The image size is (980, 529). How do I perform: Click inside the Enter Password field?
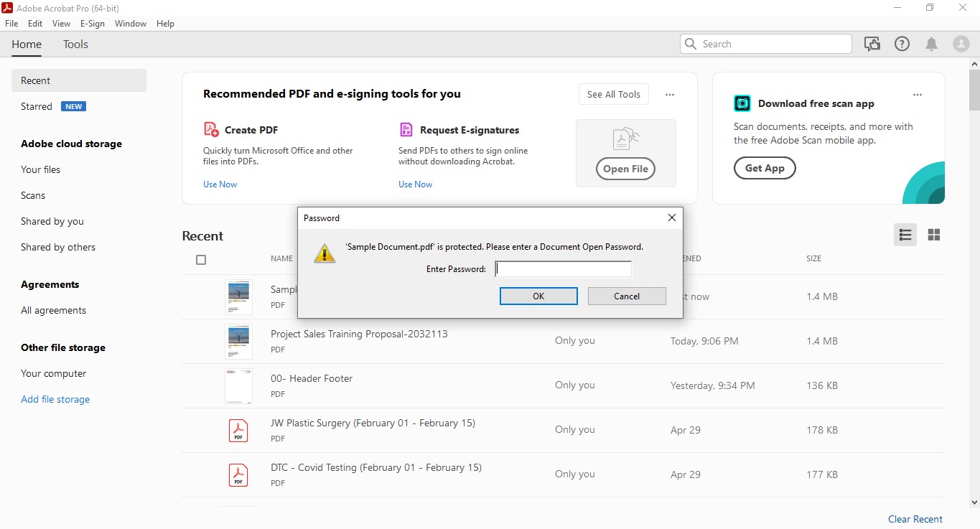563,268
